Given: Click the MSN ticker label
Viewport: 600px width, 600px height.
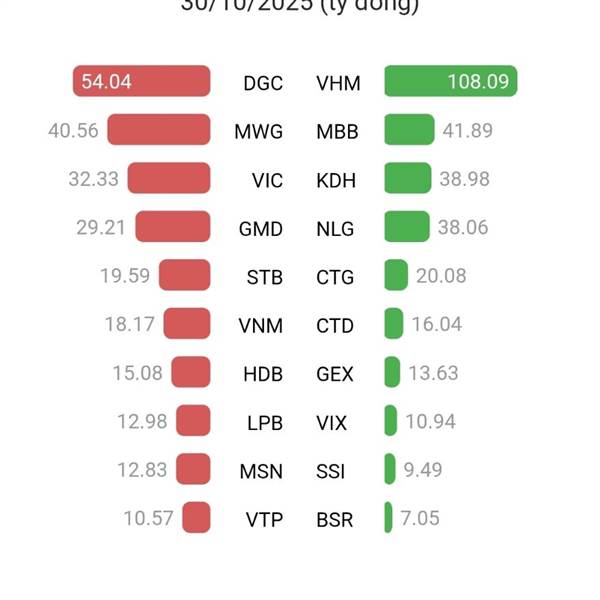Looking at the screenshot, I should pyautogui.click(x=261, y=471).
